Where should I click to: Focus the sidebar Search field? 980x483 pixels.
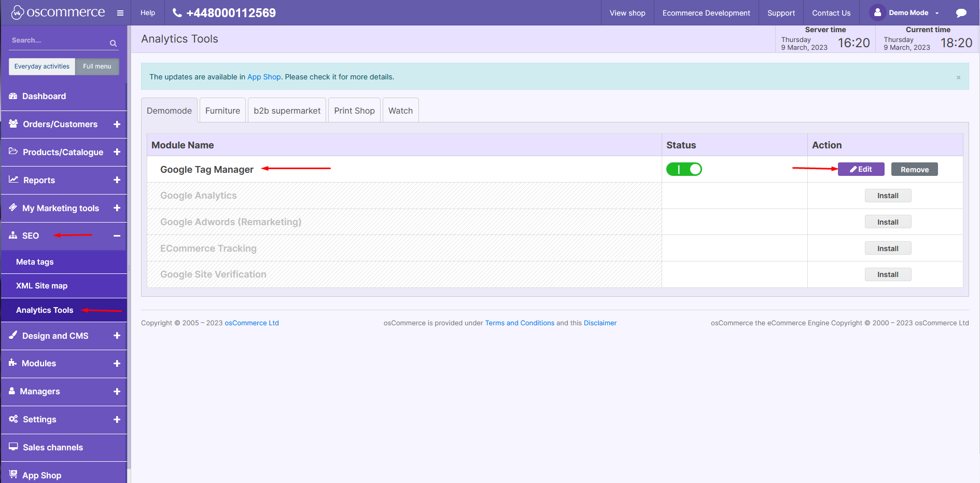(58, 40)
